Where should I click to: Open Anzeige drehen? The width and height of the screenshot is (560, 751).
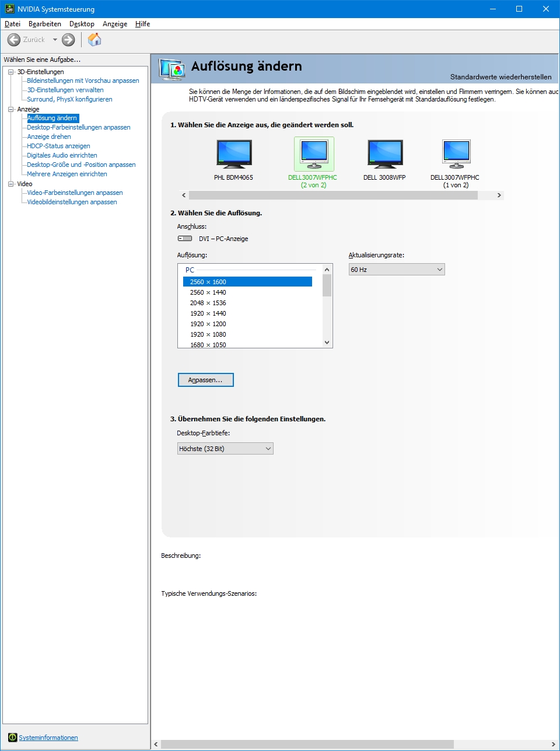pos(49,137)
